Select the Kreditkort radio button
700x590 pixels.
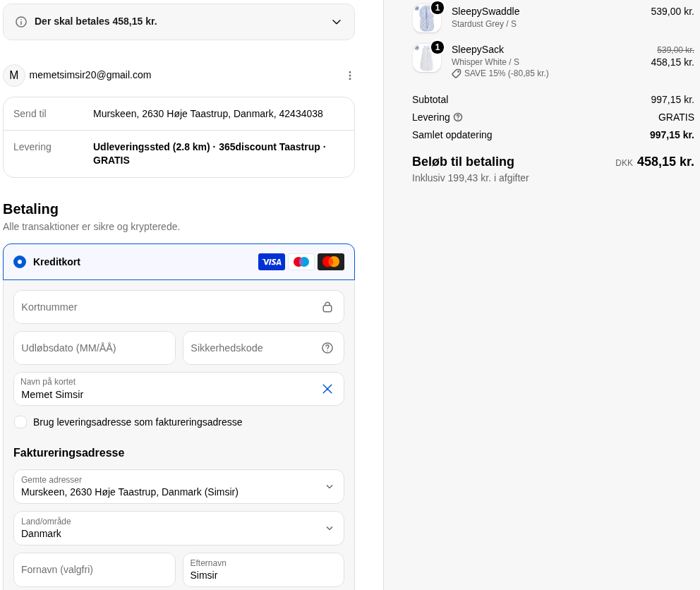click(20, 262)
